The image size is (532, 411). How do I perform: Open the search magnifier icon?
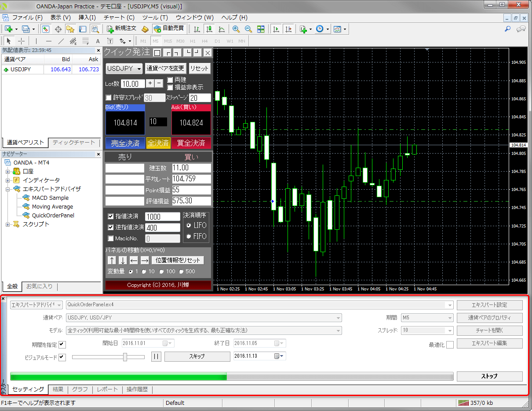tap(507, 29)
